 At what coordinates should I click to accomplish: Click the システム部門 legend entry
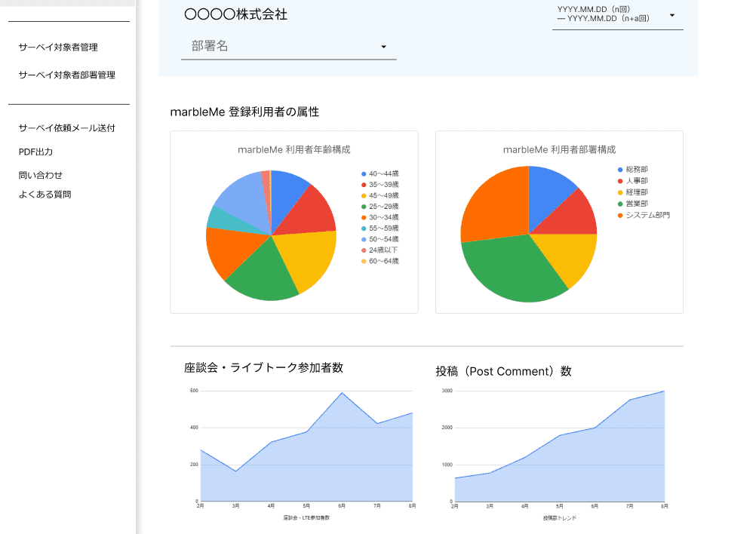(x=644, y=215)
